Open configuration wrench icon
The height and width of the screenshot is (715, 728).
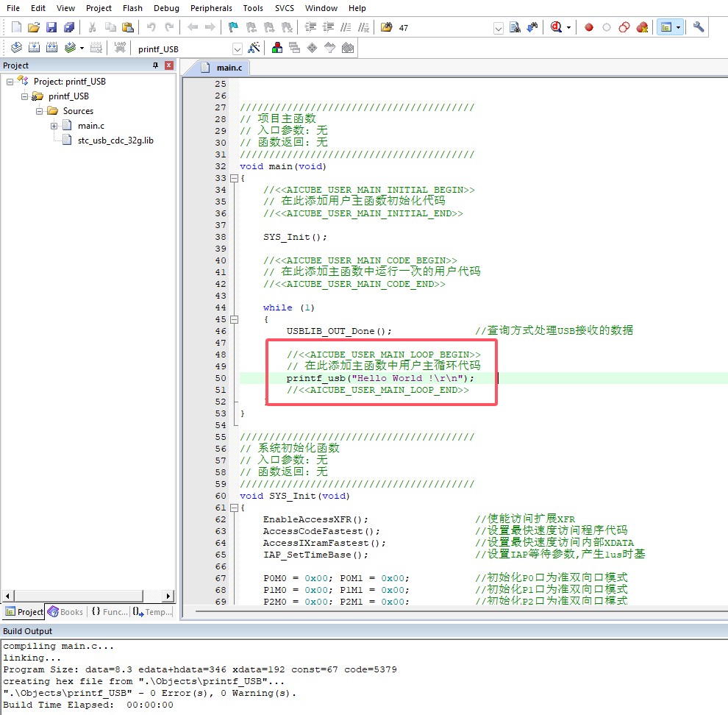pyautogui.click(x=699, y=27)
